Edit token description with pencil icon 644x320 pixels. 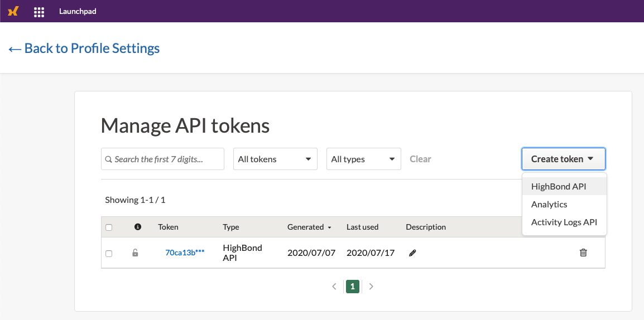click(x=412, y=253)
